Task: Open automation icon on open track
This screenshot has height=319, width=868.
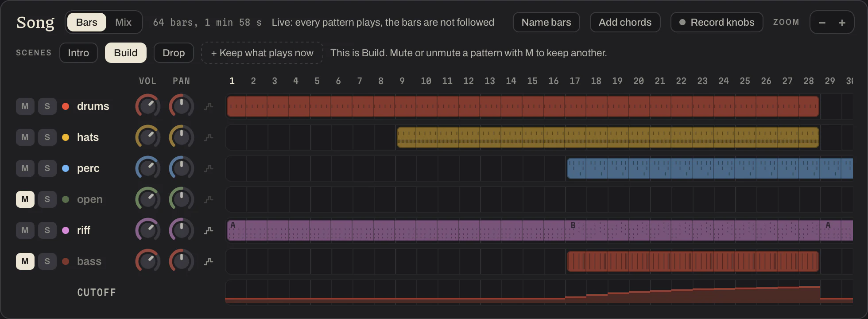Action: (x=209, y=199)
